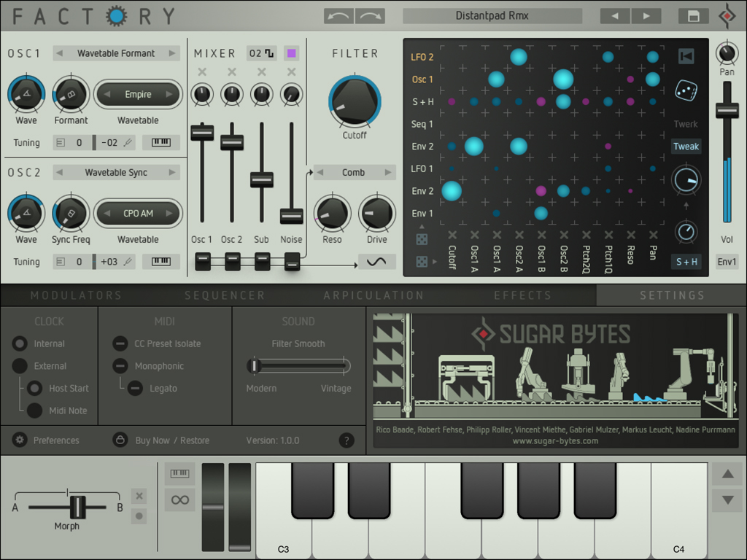
Task: Open the help question mark
Action: pos(347,440)
